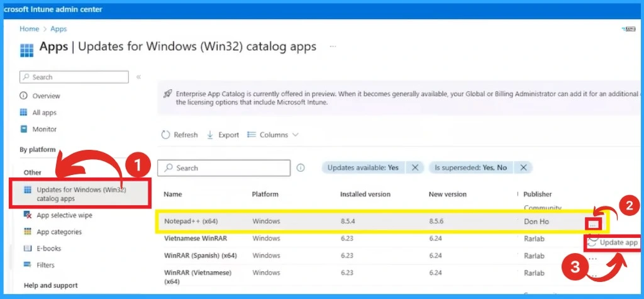Viewport: 644px width, 299px height.
Task: Open App selective wipe
Action: [x=65, y=215]
